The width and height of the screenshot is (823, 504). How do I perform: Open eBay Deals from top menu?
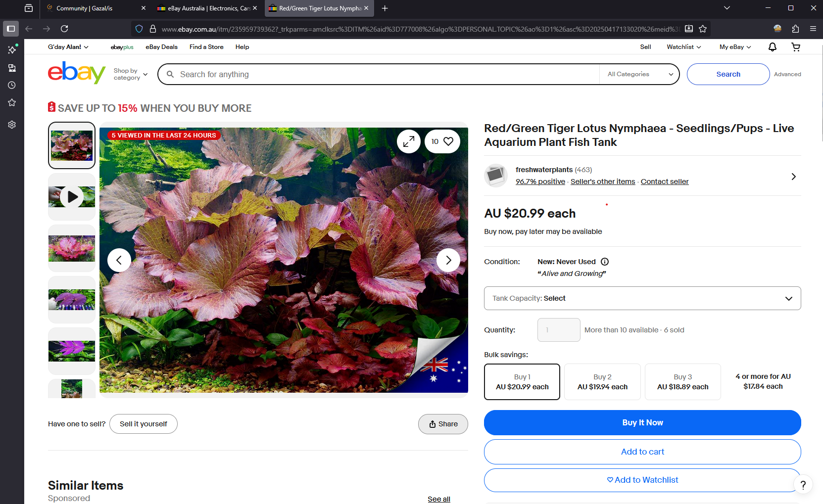pyautogui.click(x=161, y=47)
